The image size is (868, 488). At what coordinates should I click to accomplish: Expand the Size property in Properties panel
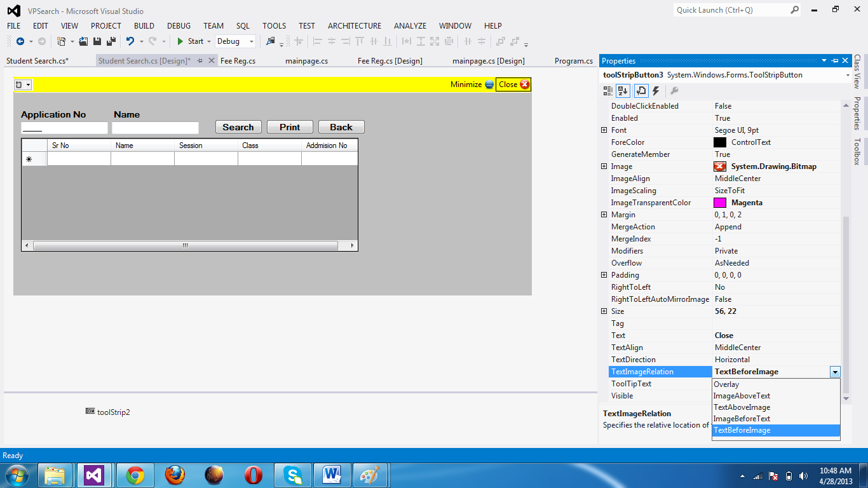point(604,311)
